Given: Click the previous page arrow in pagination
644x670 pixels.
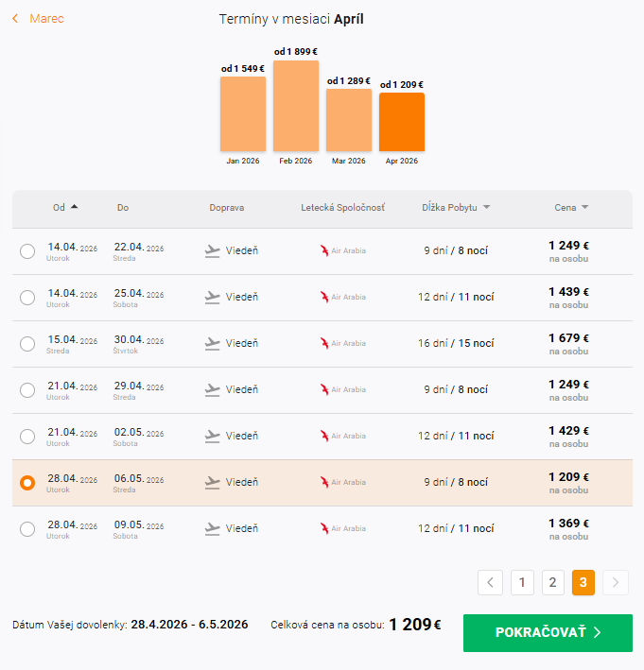Looking at the screenshot, I should coord(490,582).
